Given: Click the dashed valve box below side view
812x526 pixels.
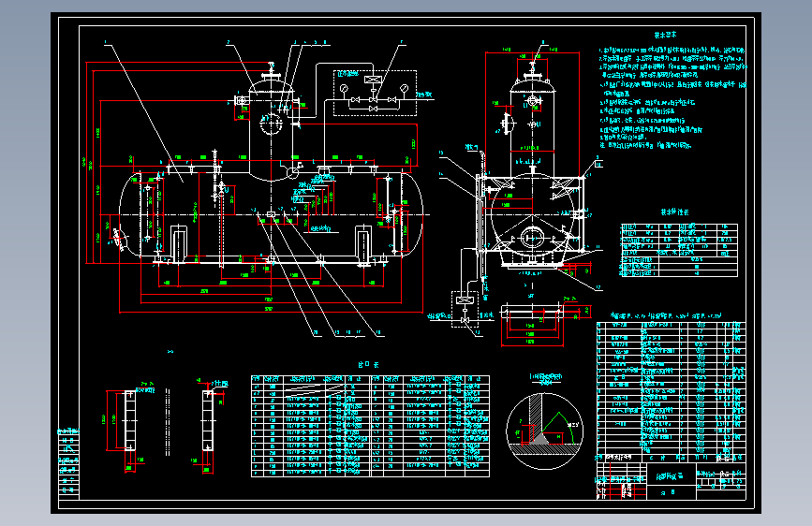Looking at the screenshot, I should pos(465,309).
